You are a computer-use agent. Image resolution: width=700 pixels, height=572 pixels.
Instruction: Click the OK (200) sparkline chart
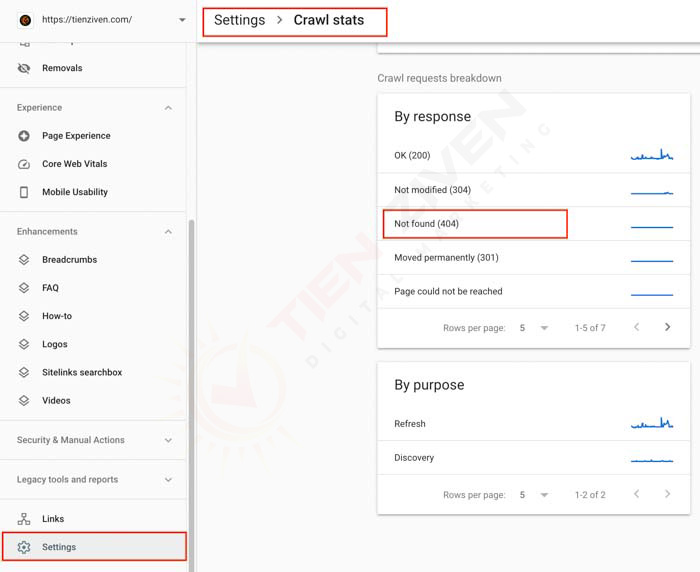tap(652, 155)
